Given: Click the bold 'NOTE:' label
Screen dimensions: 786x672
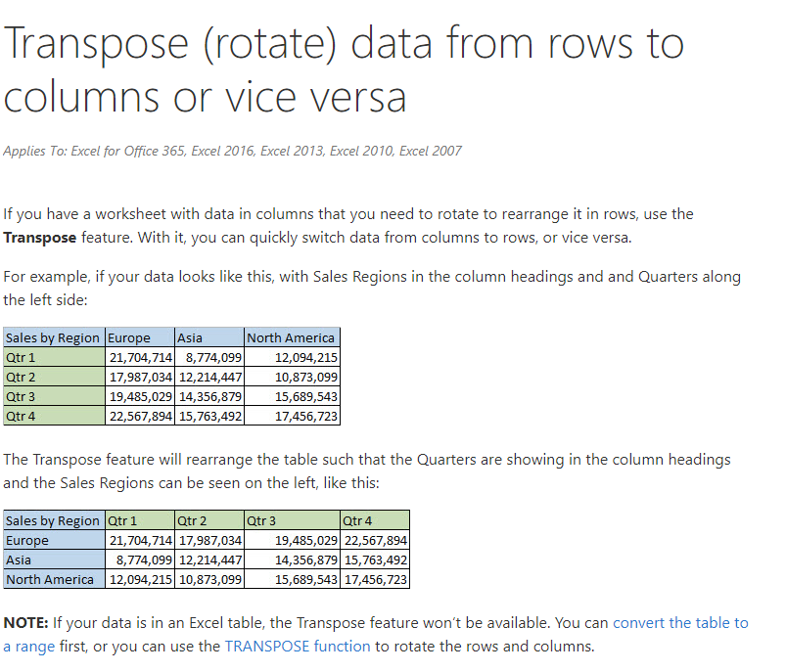Looking at the screenshot, I should [26, 622].
